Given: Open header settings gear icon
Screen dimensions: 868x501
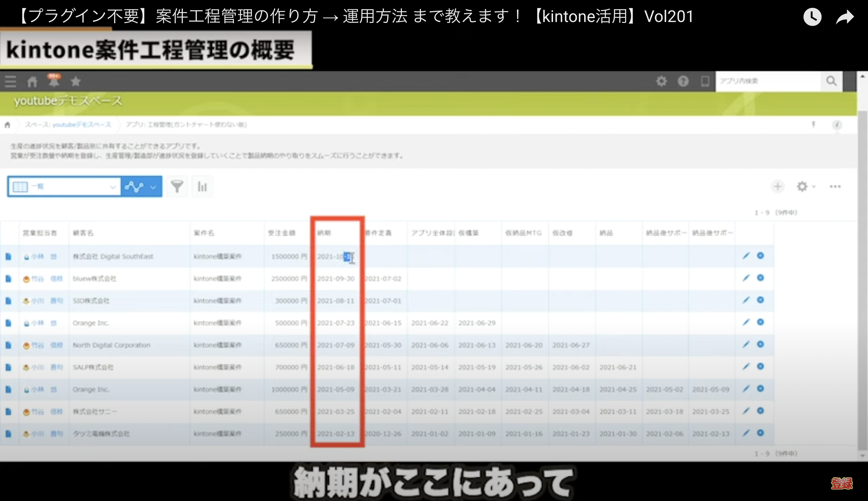Looking at the screenshot, I should 661,81.
